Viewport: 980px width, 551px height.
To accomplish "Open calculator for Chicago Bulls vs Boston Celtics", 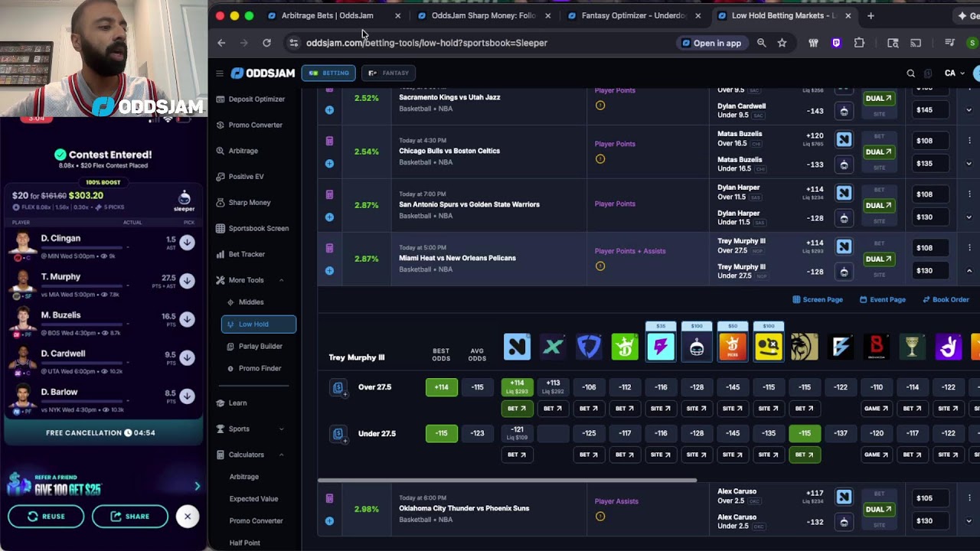I will pos(329,141).
